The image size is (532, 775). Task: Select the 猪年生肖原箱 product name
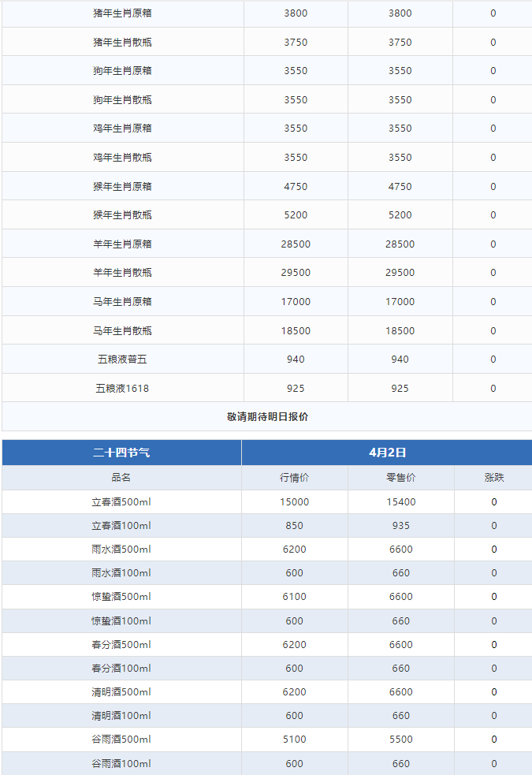(122, 13)
